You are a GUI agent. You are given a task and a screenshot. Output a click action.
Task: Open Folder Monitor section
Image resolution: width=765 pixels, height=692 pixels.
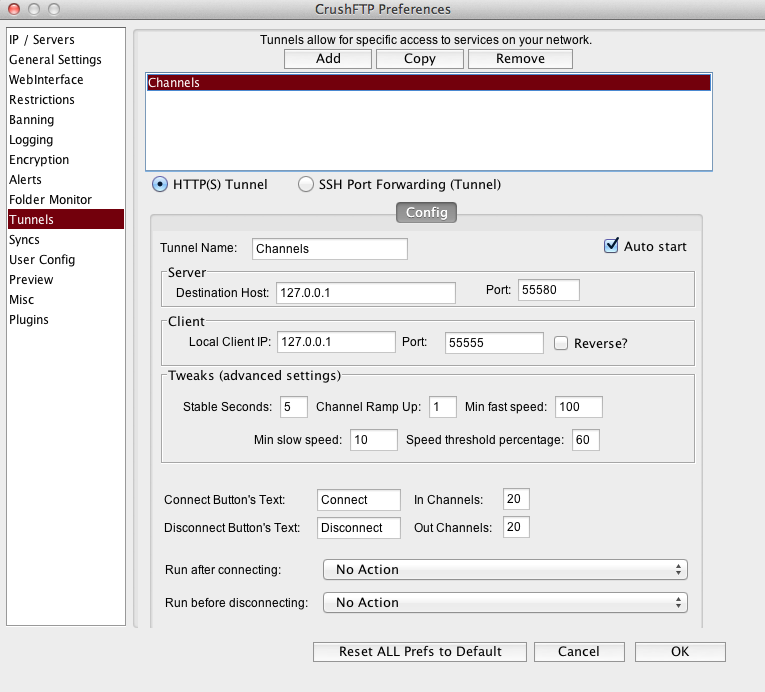tap(65, 200)
